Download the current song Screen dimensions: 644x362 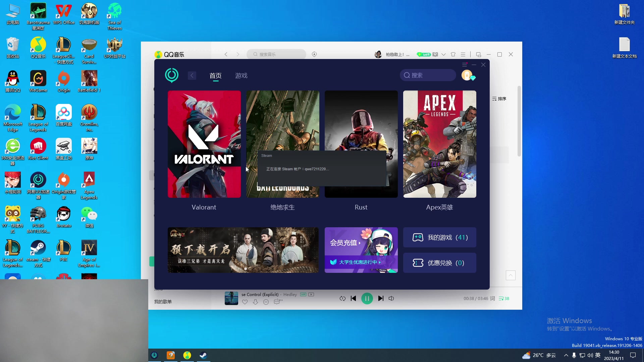pyautogui.click(x=255, y=302)
